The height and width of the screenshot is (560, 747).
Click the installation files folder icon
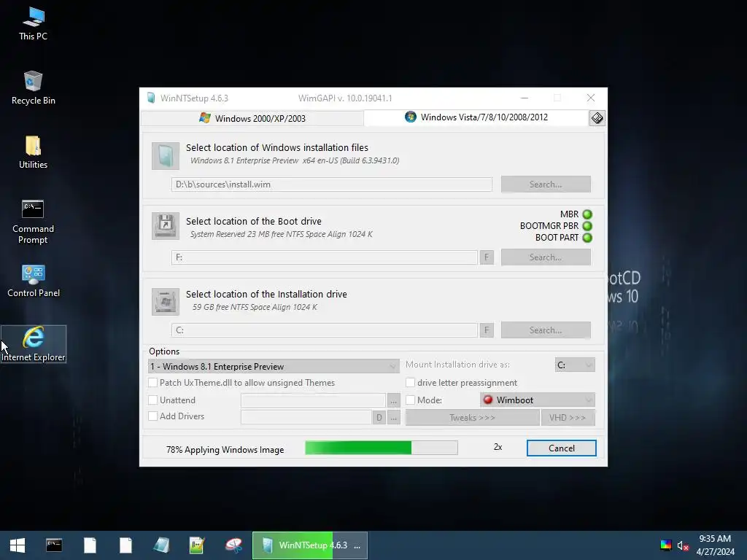point(166,156)
